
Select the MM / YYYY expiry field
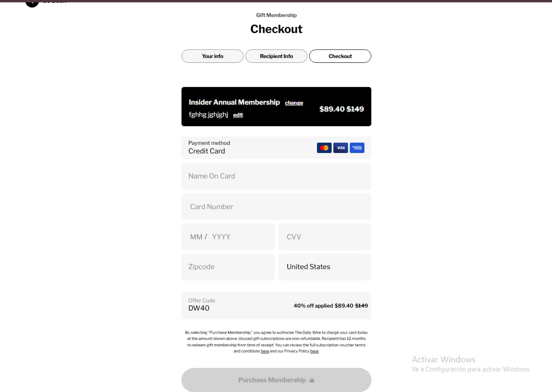click(x=228, y=237)
